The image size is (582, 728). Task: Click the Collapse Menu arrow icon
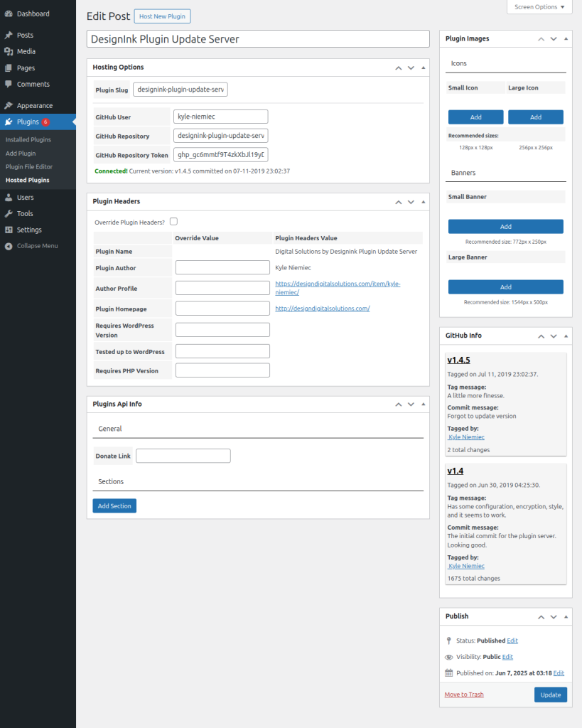click(x=9, y=246)
